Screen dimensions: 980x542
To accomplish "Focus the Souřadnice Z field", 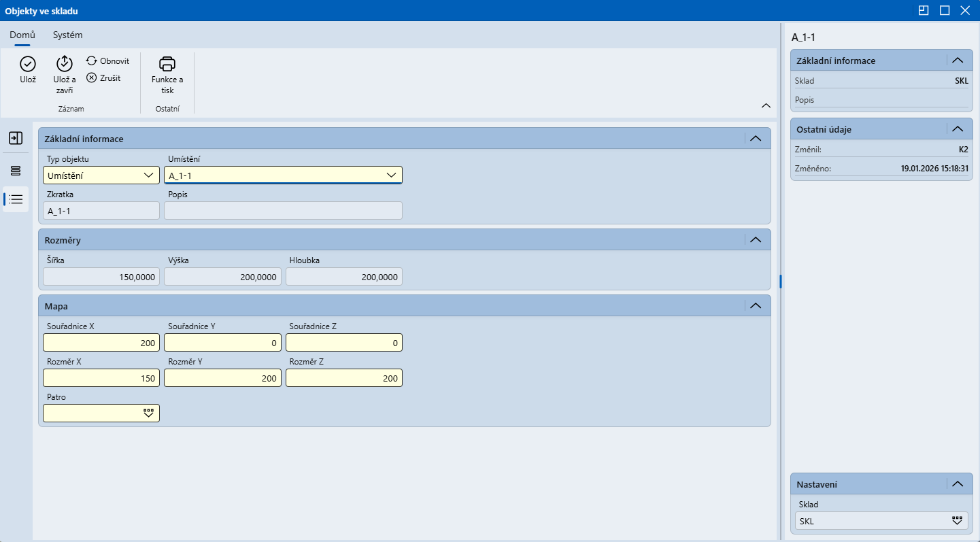I will 343,343.
